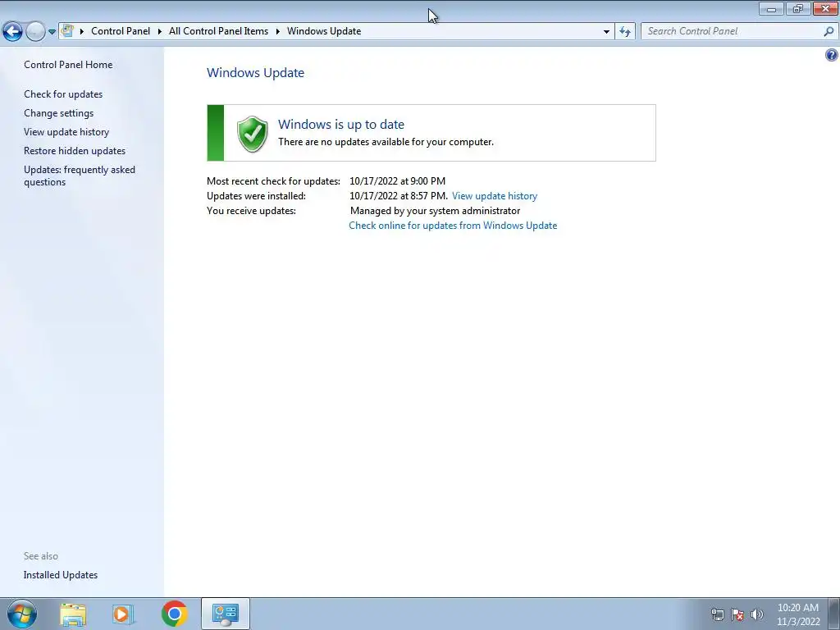840x630 pixels.
Task: Restore down the Windows Update window
Action: (798, 8)
